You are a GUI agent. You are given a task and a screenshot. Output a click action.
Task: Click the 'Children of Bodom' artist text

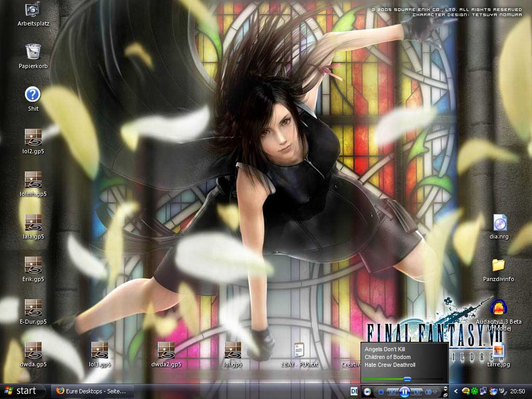pyautogui.click(x=388, y=357)
